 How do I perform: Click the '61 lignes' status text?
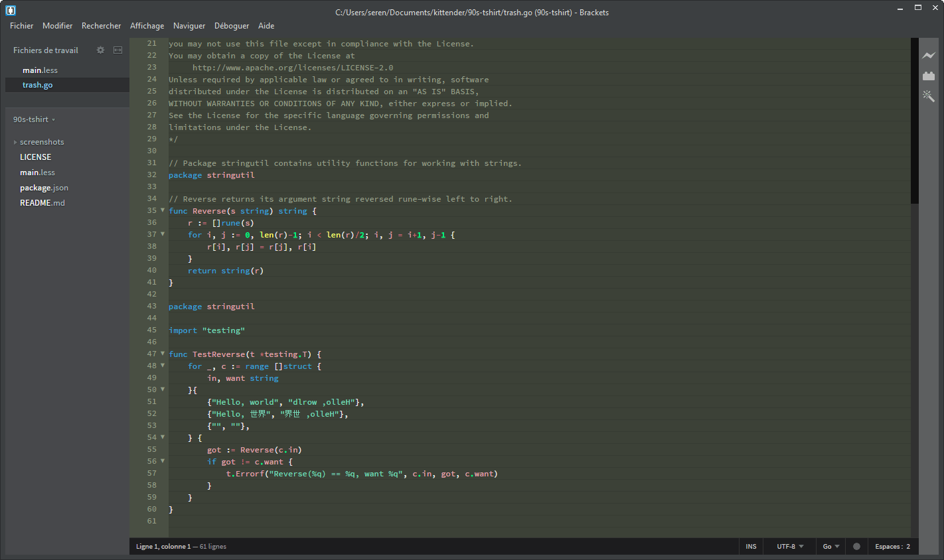213,547
